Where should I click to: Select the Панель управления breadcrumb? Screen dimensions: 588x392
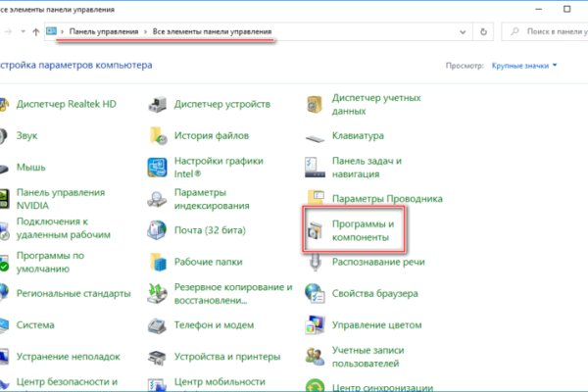coord(103,32)
